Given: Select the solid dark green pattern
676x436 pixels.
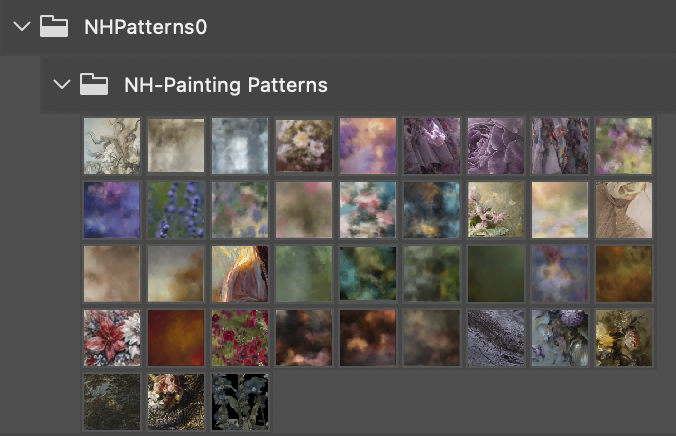Looking at the screenshot, I should pos(496,274).
